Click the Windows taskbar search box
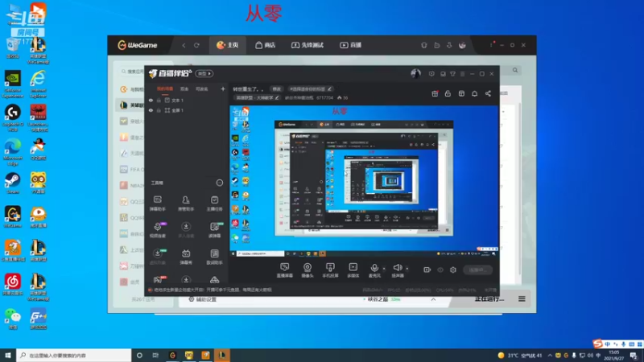The image size is (644, 362). click(x=74, y=355)
